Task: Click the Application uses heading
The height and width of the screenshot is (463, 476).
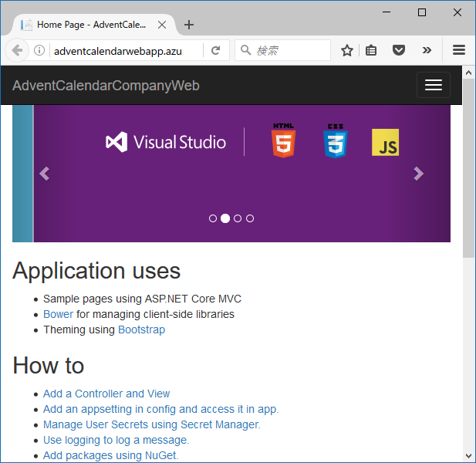Action: click(96, 271)
